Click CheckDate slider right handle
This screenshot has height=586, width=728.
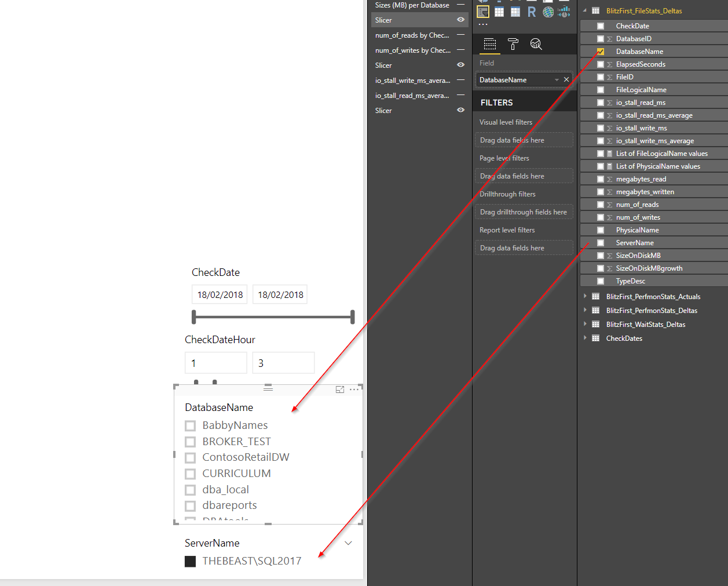[352, 316]
